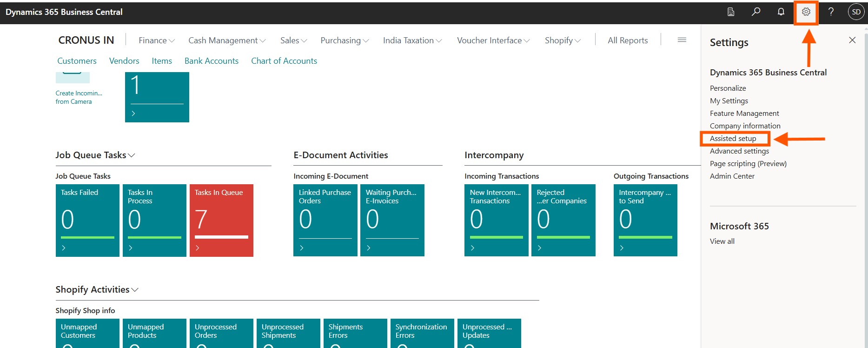Open the red Tasks In Queue tile

[x=221, y=220]
